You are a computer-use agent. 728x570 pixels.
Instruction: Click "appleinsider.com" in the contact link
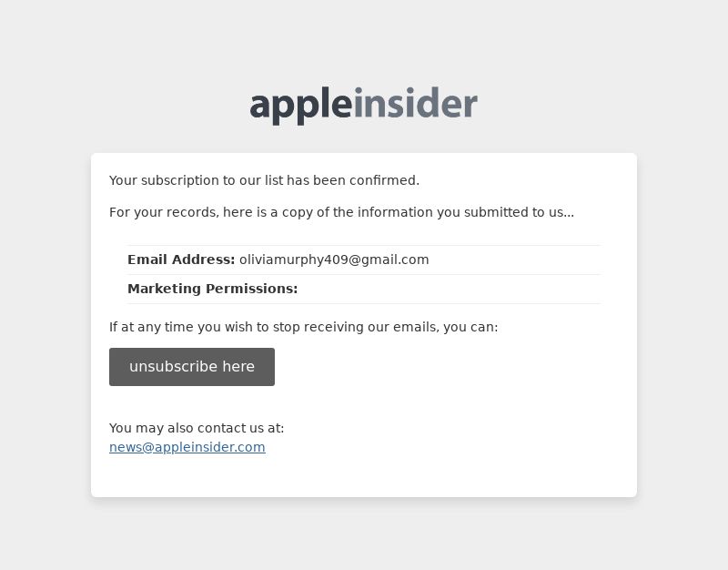click(x=210, y=447)
